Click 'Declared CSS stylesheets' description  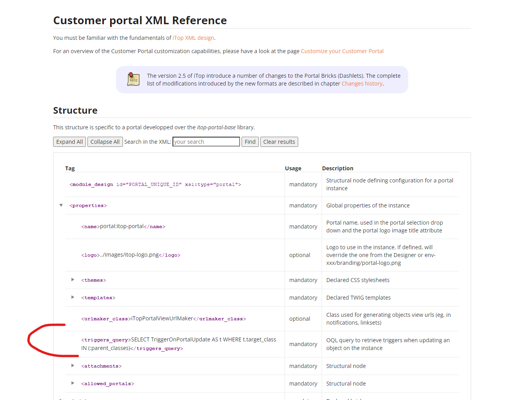pos(358,280)
